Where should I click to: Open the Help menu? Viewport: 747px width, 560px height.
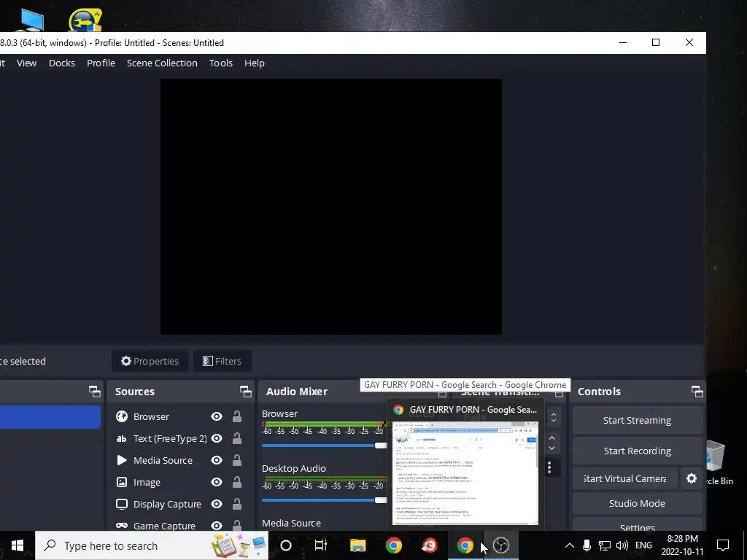tap(255, 63)
